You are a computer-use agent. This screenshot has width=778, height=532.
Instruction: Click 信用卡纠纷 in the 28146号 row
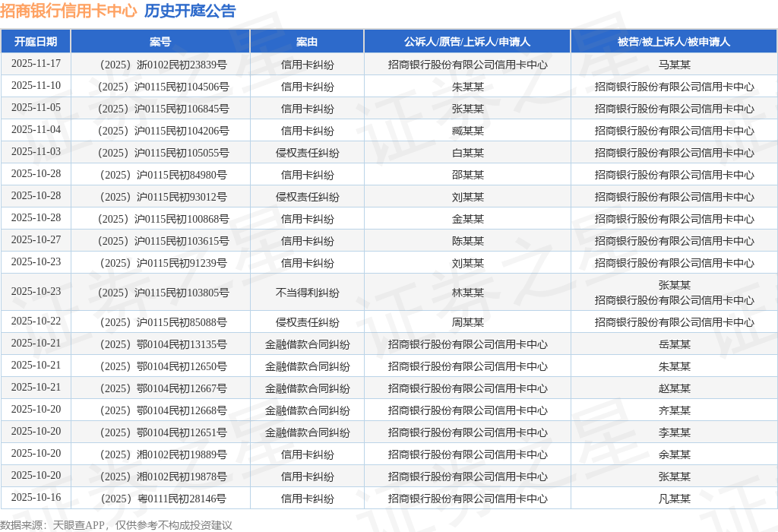307,499
